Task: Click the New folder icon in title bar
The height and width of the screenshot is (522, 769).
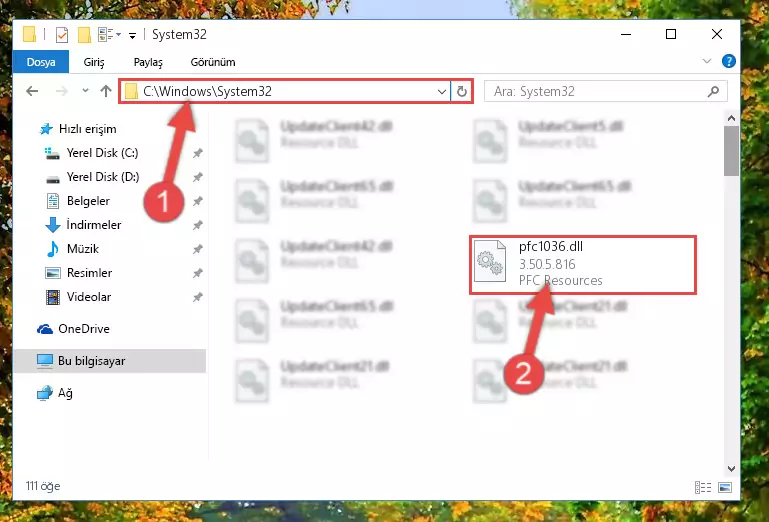Action: coord(84,35)
